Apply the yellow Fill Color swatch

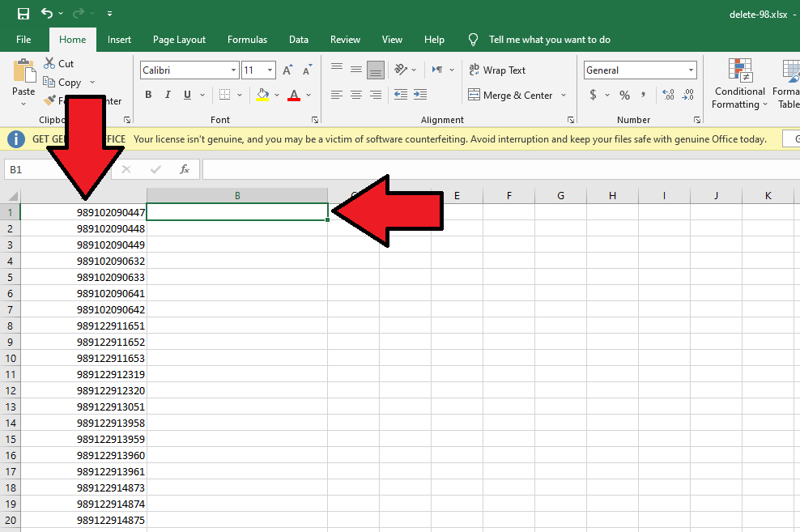[262, 96]
